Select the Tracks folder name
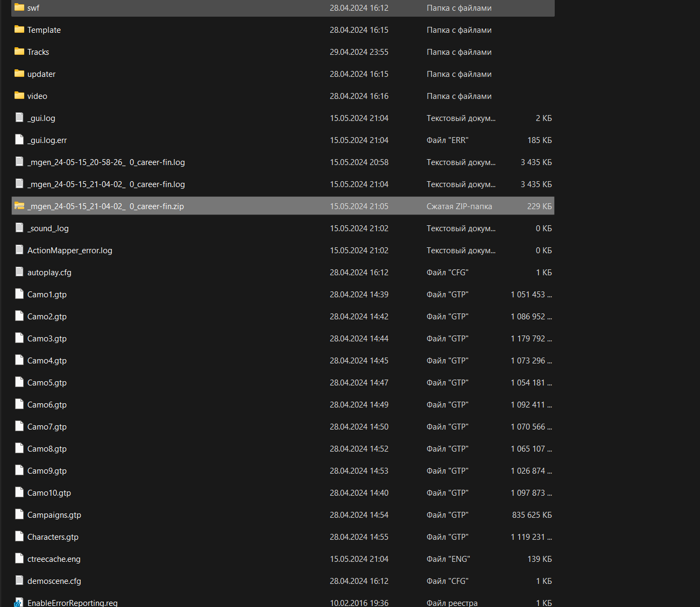The width and height of the screenshot is (700, 607). tap(38, 52)
